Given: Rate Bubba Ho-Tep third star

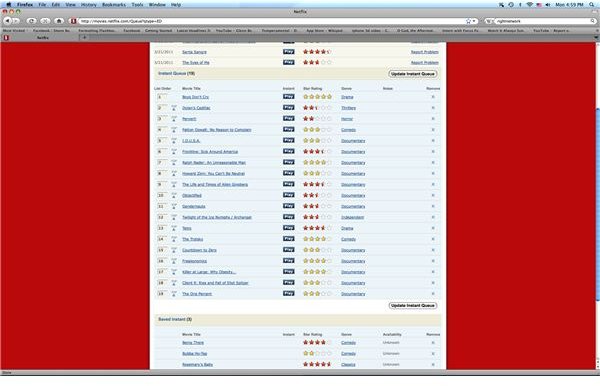Looking at the screenshot, I should point(318,353).
